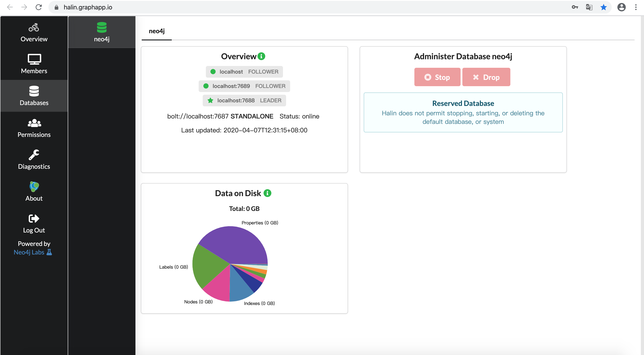Open the browser three-dot menu
Screen dimensions: 644x355
click(x=636, y=7)
